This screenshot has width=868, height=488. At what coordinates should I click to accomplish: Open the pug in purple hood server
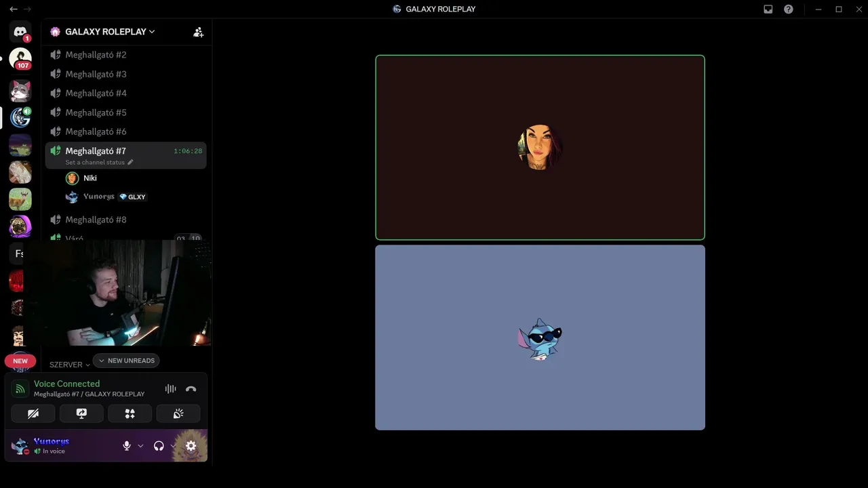click(20, 226)
